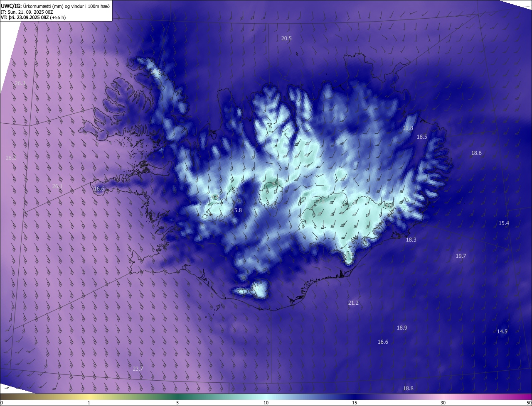
Task: Click the value label "18.6" on the map
Action: click(x=476, y=153)
